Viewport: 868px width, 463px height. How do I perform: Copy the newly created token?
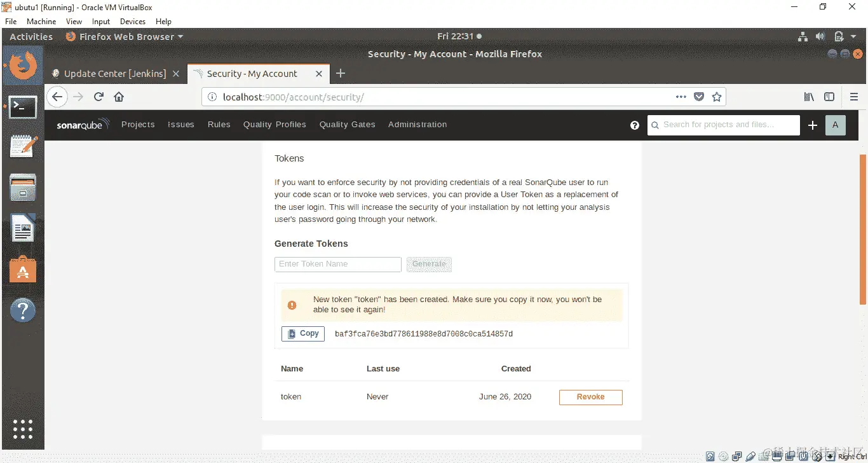click(303, 334)
